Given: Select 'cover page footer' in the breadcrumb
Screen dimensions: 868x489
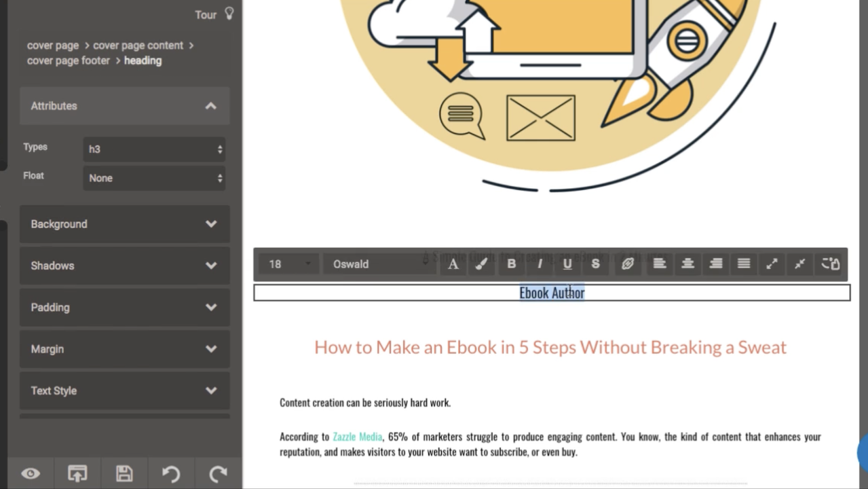Looking at the screenshot, I should [69, 60].
